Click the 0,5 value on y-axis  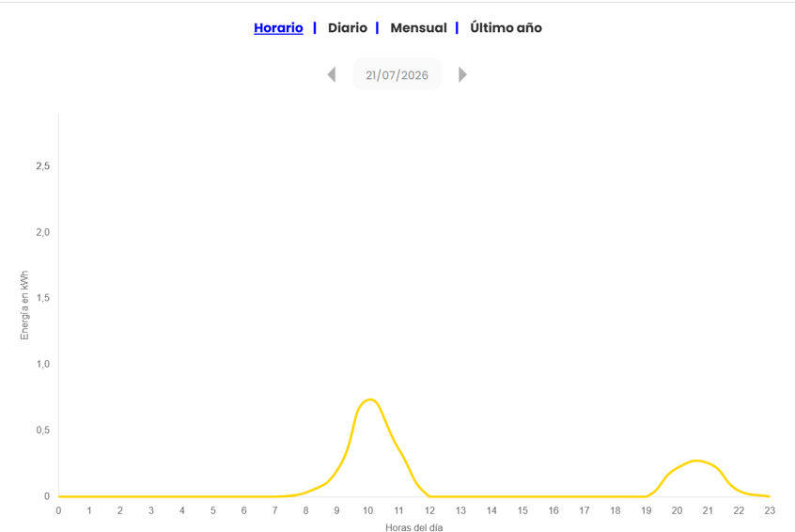point(43,430)
